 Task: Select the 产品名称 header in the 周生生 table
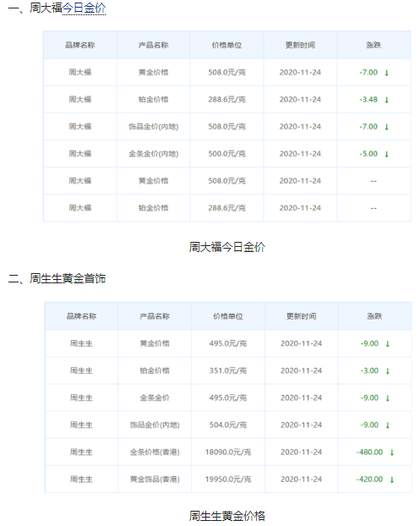click(x=155, y=316)
